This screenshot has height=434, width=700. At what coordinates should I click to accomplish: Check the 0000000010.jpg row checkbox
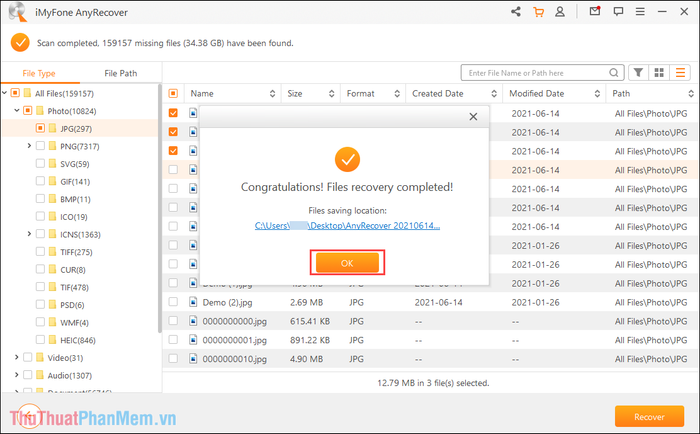173,359
